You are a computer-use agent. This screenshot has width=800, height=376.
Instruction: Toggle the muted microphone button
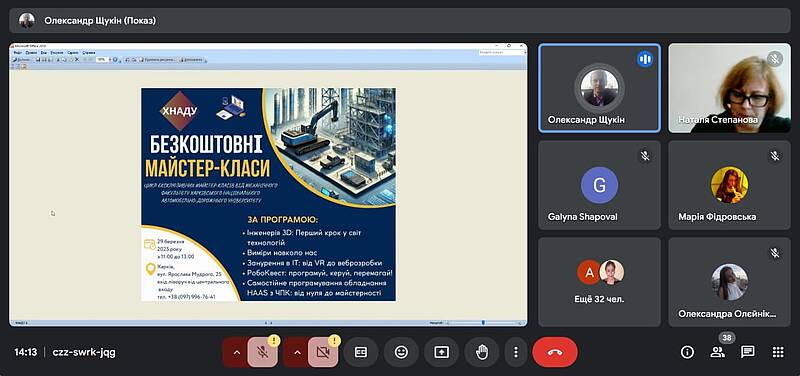(x=263, y=352)
